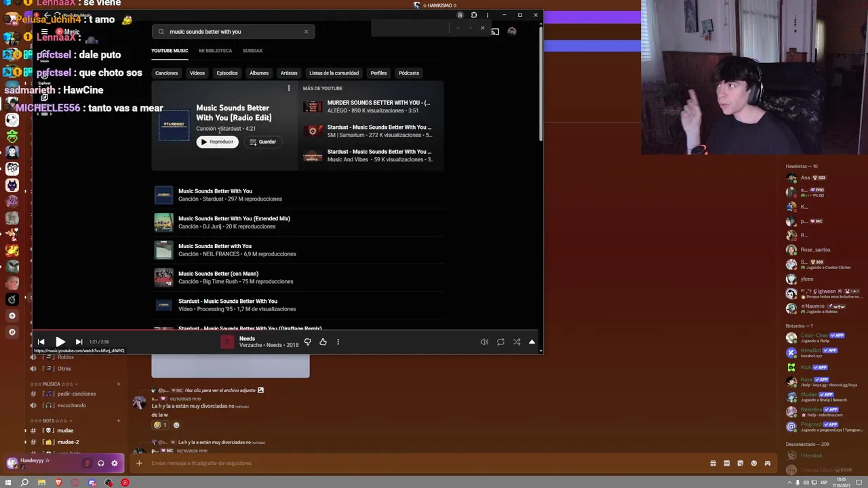Filter by Listas de la comunidad
Viewport: 868px width, 488px height.
click(334, 73)
